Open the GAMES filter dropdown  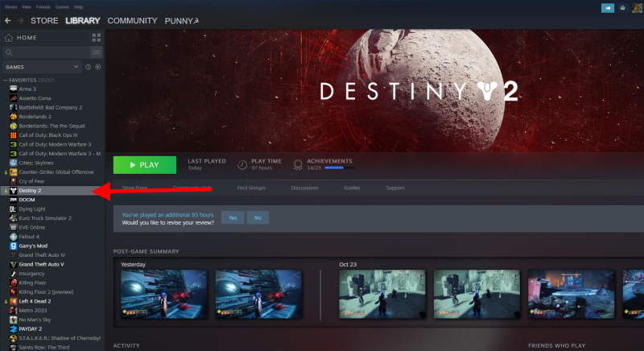(x=42, y=67)
